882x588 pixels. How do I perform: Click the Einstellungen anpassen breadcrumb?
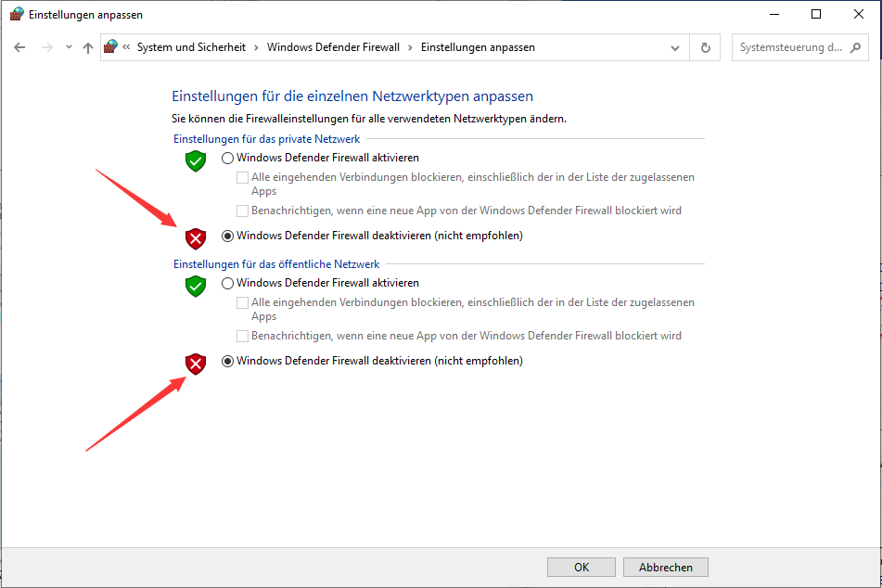(478, 47)
